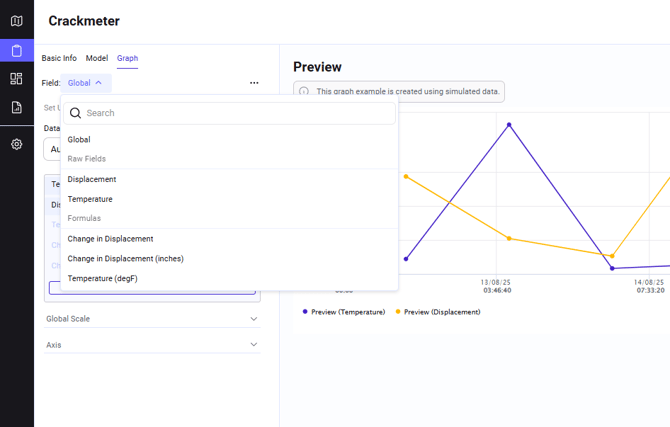This screenshot has width=670, height=427.
Task: Click the info icon in preview notice
Action: 304,91
